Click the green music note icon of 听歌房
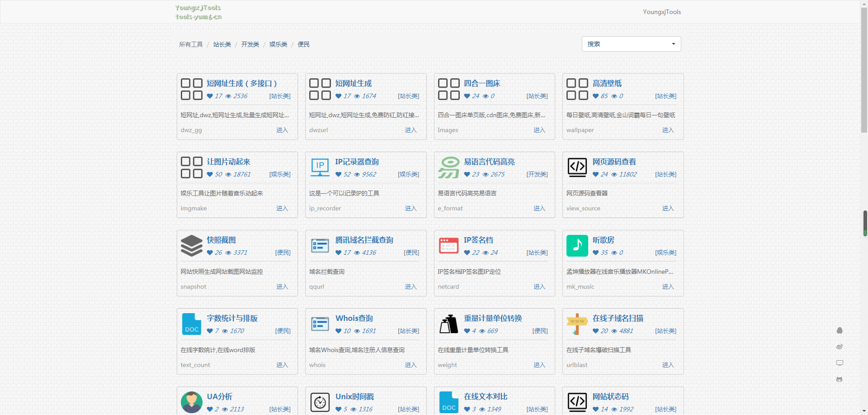Viewport: 868px width, 415px height. click(x=577, y=246)
